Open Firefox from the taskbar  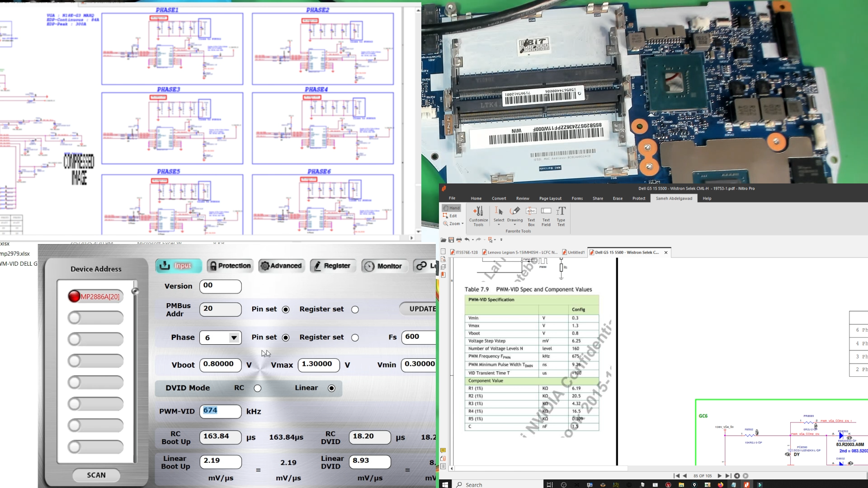tap(720, 485)
